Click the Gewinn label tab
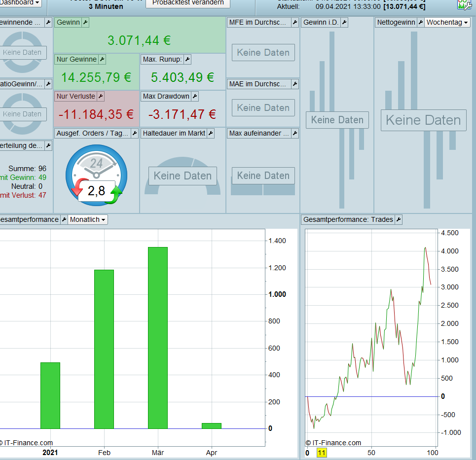 point(68,23)
